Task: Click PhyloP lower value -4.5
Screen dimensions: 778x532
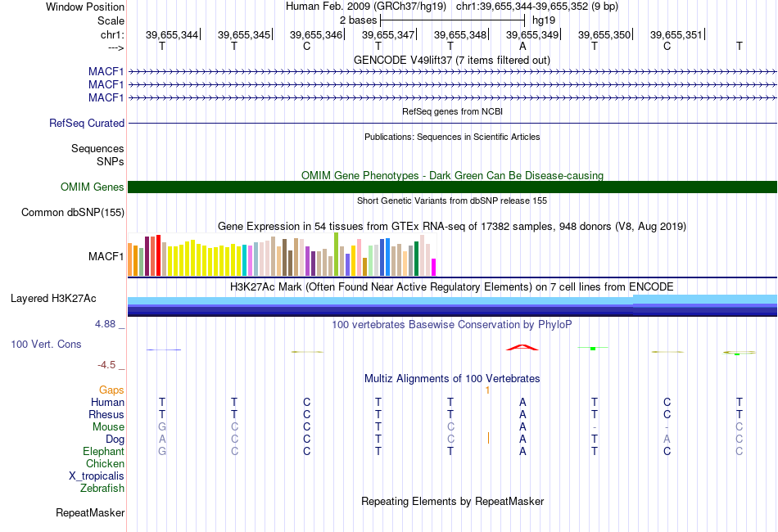Action: tap(106, 365)
